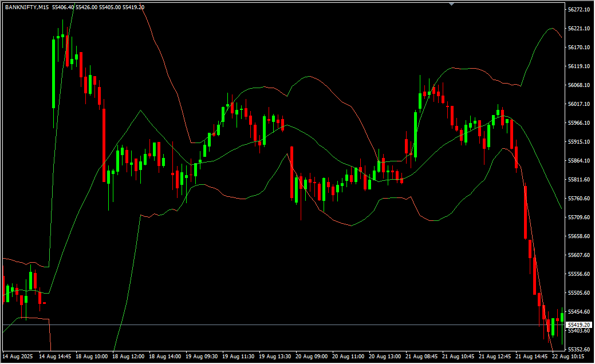This screenshot has width=595, height=364.
Task: Click the 55607.60 price scale label
Action: [x=579, y=255]
